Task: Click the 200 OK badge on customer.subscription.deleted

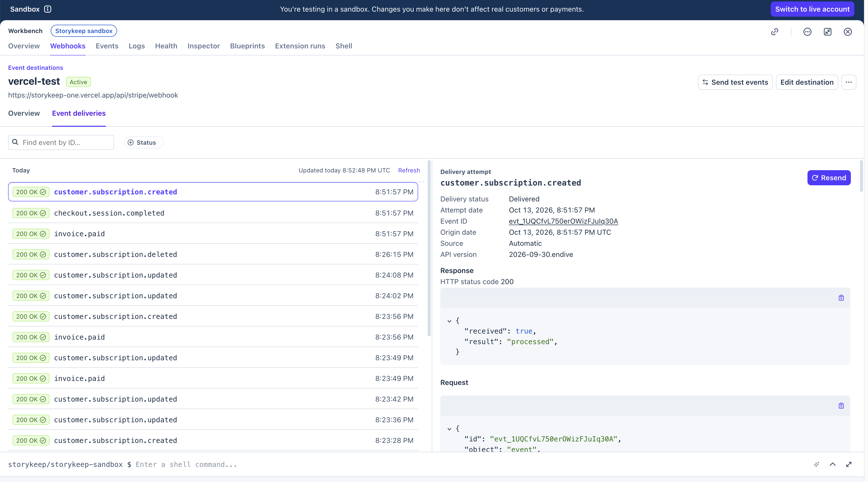Action: click(x=31, y=254)
